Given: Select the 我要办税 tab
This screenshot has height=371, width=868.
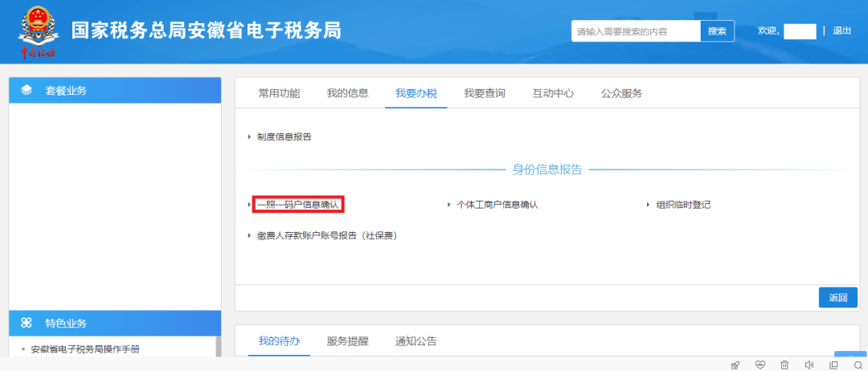Looking at the screenshot, I should point(416,93).
